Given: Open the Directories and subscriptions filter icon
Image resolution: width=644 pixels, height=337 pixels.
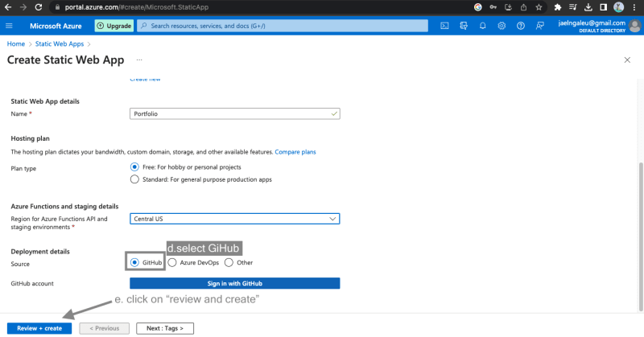Looking at the screenshot, I should tap(464, 26).
